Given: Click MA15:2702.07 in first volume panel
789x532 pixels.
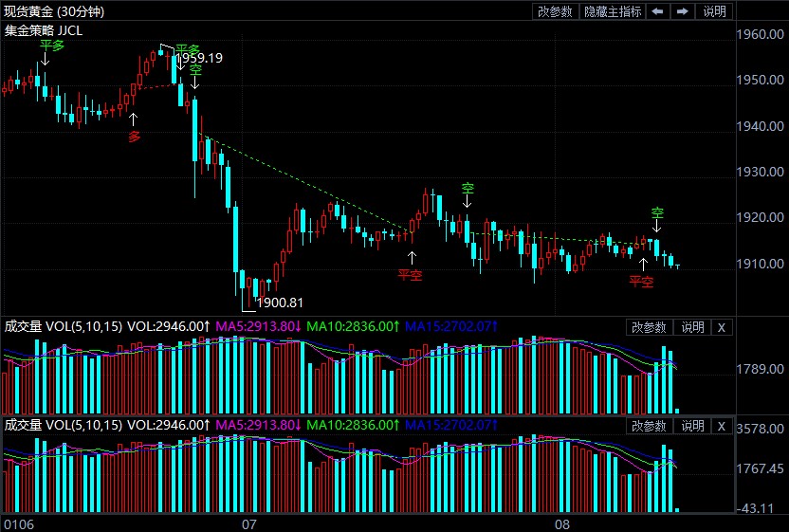Looking at the screenshot, I should 451,326.
